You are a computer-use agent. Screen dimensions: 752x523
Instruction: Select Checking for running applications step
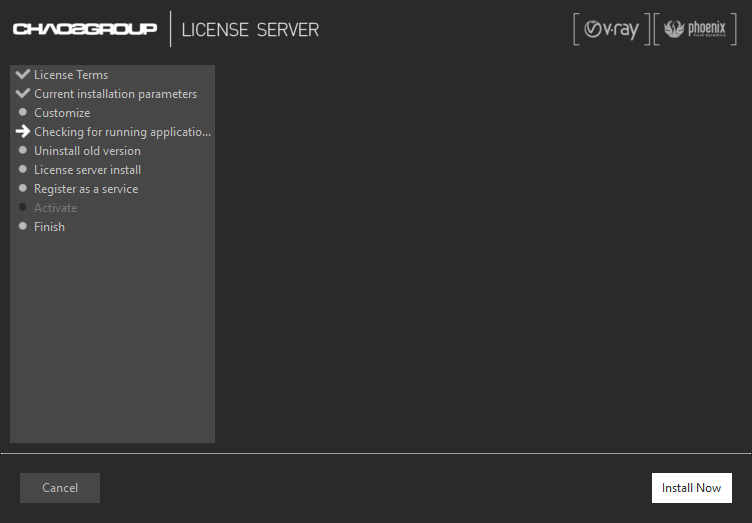pos(122,132)
